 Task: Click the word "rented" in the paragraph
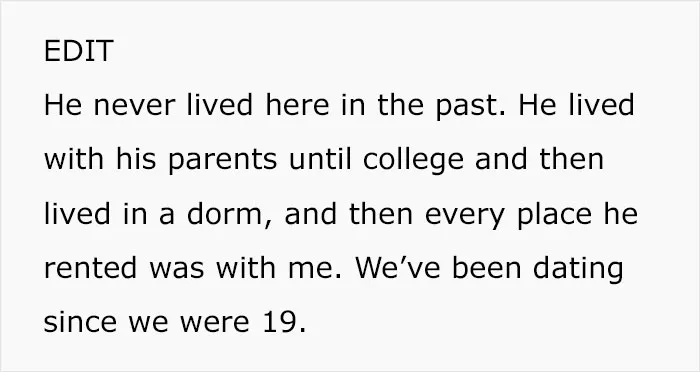coord(90,268)
